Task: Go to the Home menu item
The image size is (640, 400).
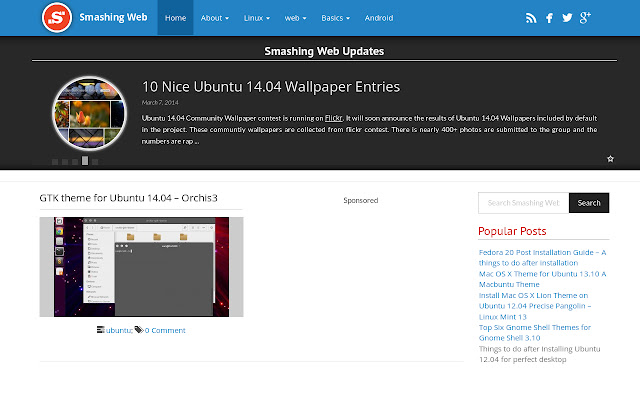Action: (176, 18)
